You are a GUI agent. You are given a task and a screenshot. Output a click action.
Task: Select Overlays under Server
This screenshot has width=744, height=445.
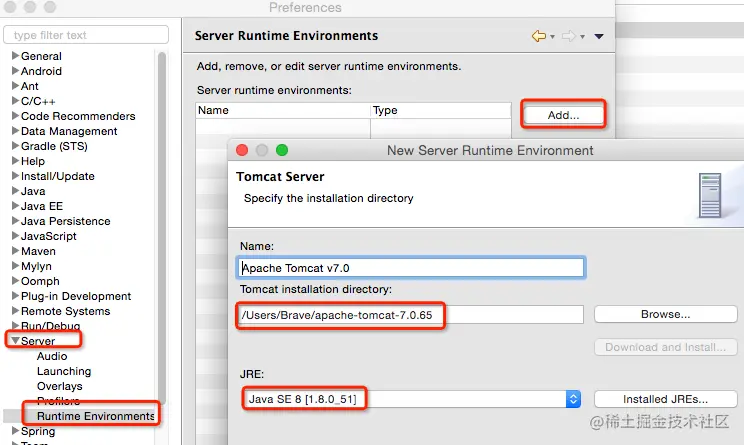coord(60,386)
